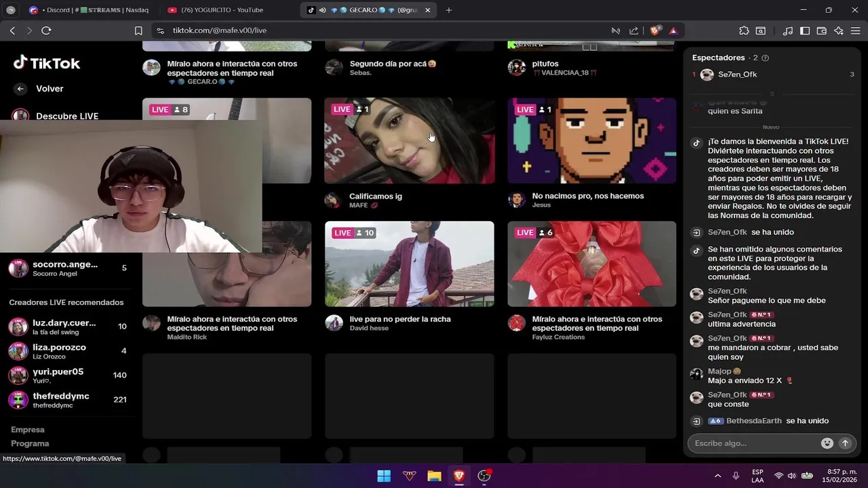Open the Wi-Fi network tray icon
868x488 pixels.
click(778, 476)
